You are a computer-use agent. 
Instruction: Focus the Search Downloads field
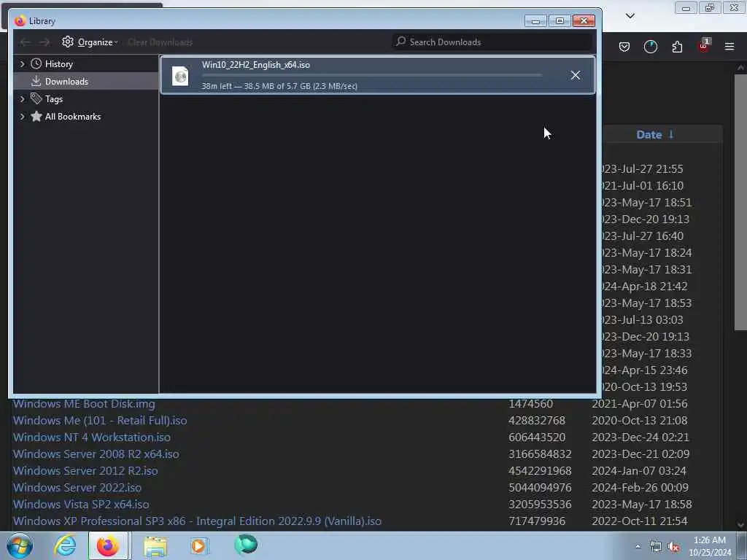click(492, 42)
